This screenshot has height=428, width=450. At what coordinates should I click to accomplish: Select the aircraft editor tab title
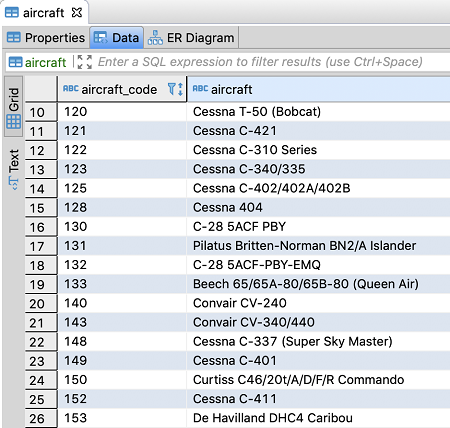(43, 13)
